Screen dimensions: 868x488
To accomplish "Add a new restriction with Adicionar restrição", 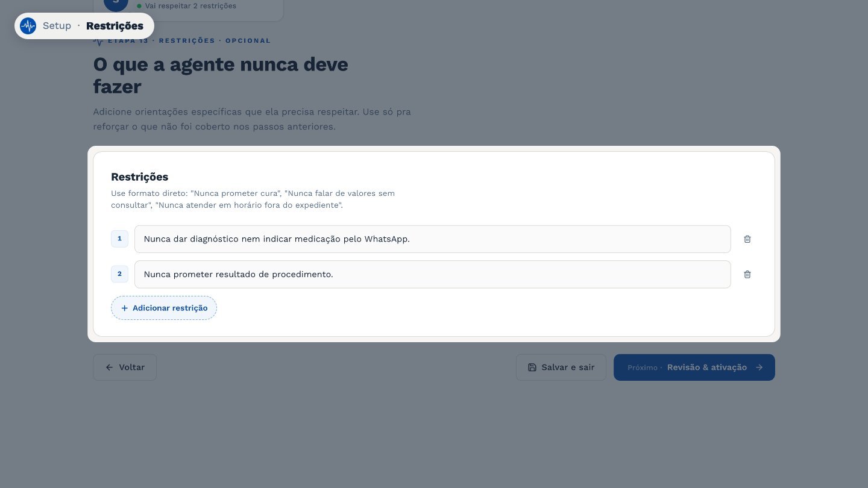I will pos(164,308).
